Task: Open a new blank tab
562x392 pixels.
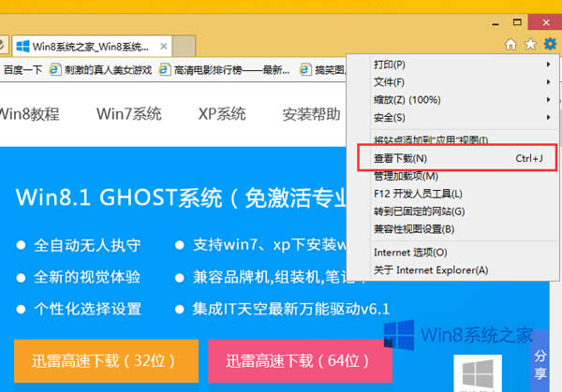Action: pyautogui.click(x=184, y=46)
